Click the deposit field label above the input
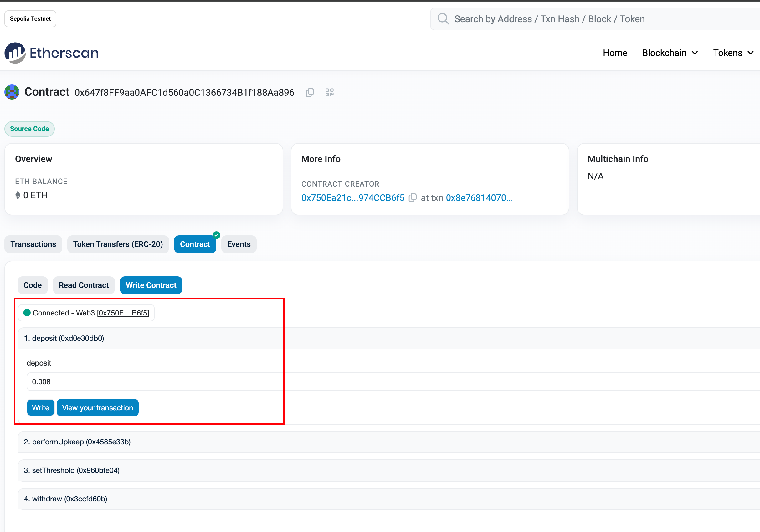This screenshot has width=760, height=532. (39, 363)
